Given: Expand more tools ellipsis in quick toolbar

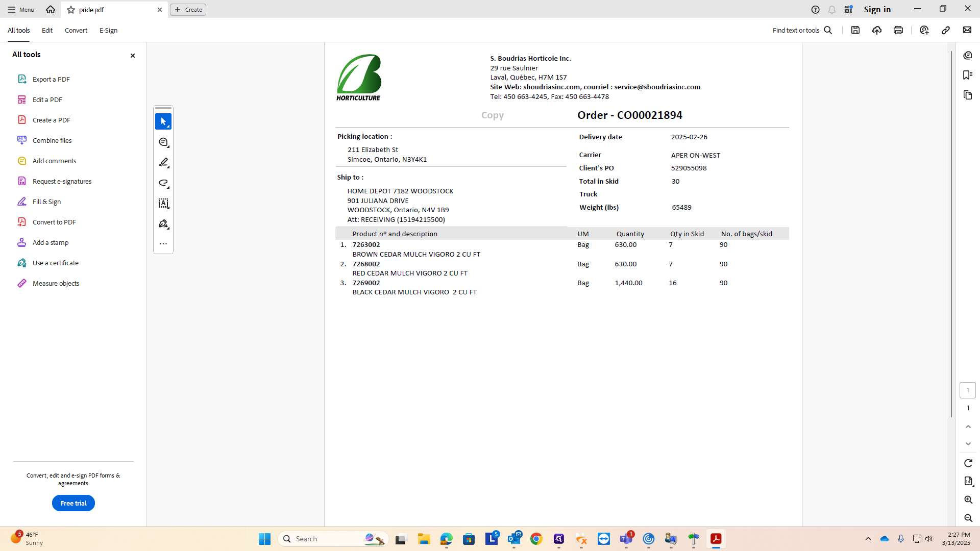Looking at the screenshot, I should coord(163,244).
